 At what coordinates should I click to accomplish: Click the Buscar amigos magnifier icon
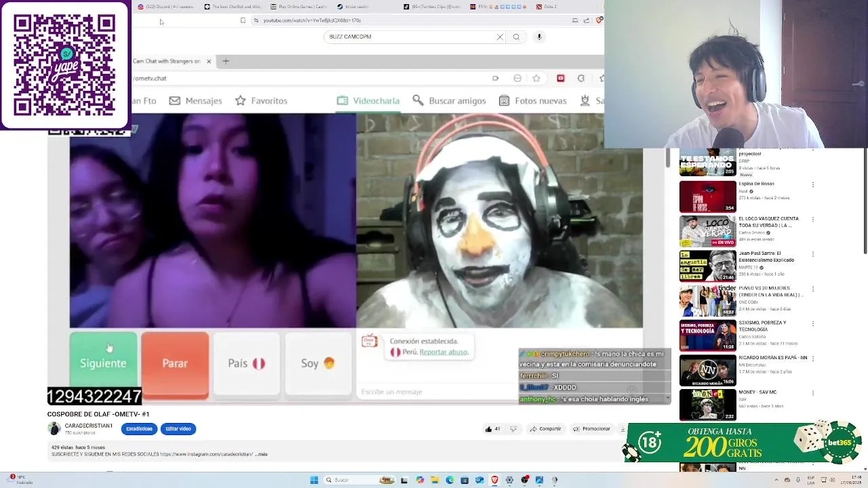pyautogui.click(x=418, y=100)
